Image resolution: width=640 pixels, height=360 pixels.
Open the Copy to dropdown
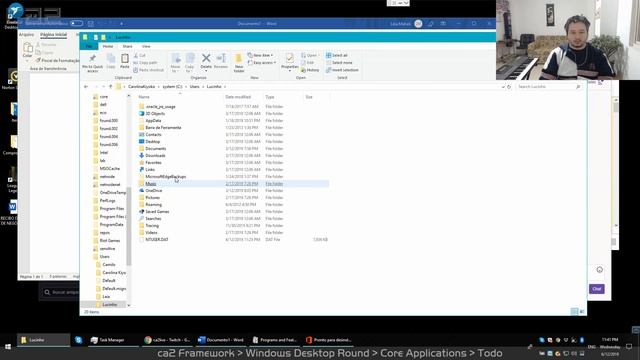click(x=189, y=63)
